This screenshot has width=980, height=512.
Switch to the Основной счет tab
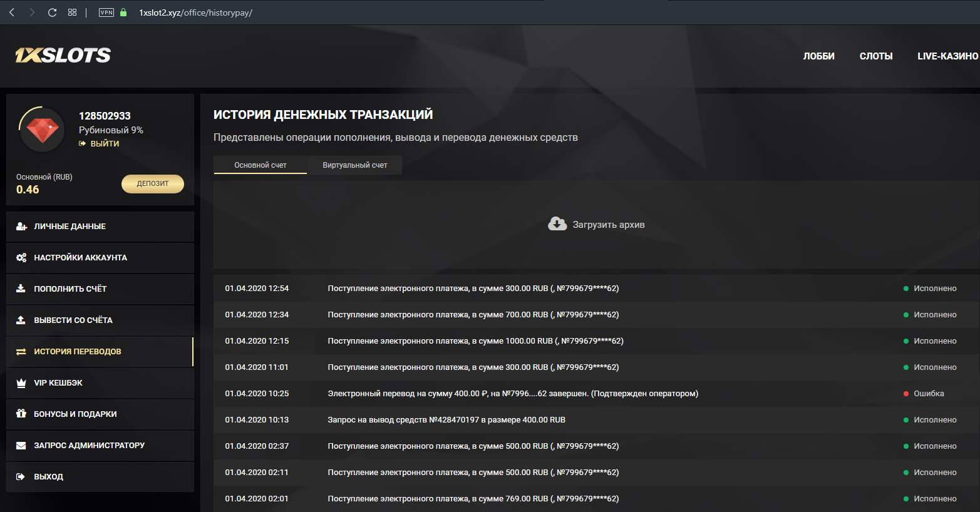tap(260, 165)
